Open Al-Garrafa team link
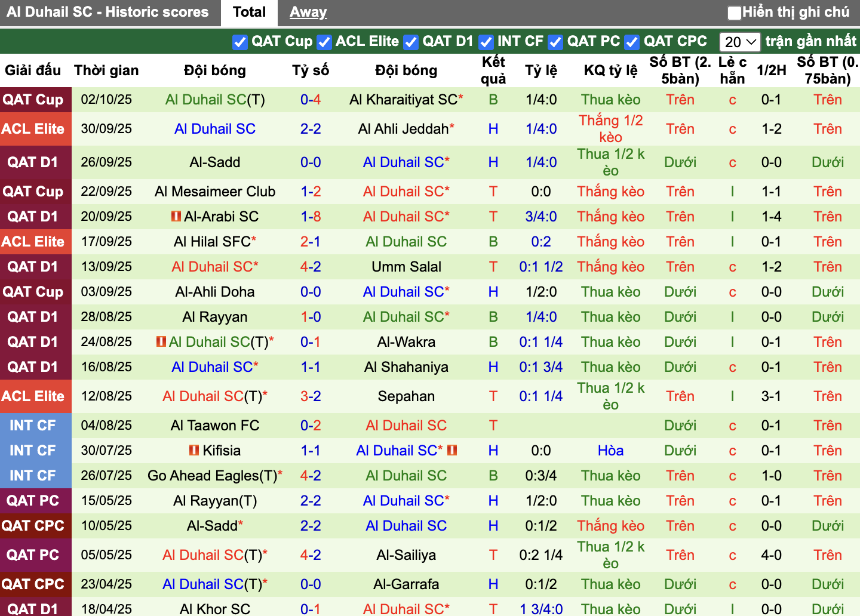The width and height of the screenshot is (860, 616). pyautogui.click(x=406, y=584)
